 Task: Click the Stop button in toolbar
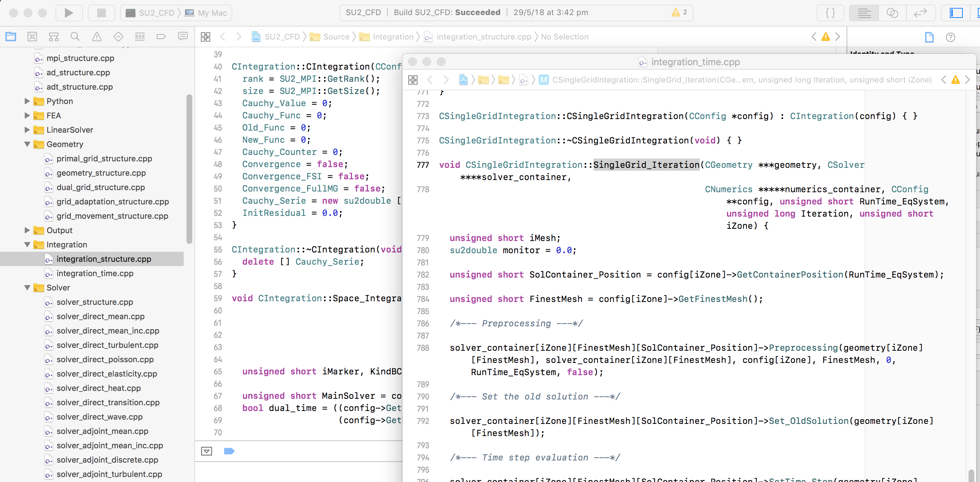point(100,12)
